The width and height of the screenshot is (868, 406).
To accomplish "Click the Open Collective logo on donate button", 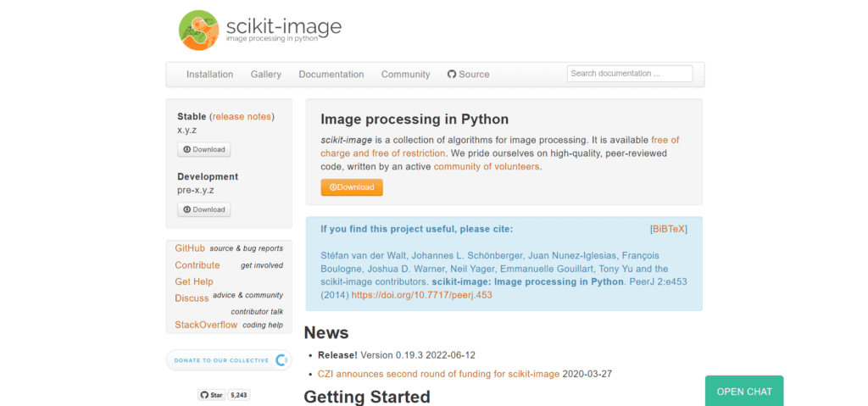I will pos(281,360).
